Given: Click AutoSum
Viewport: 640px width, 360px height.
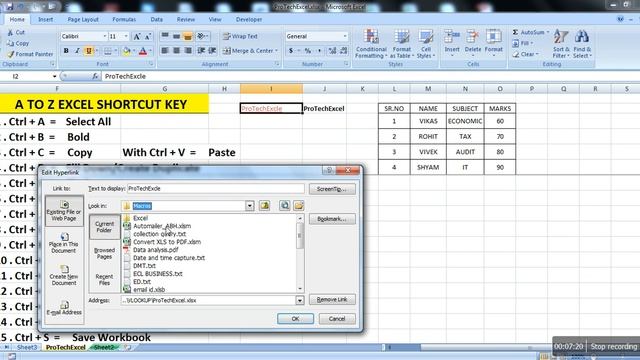Looking at the screenshot, I should pos(530,32).
